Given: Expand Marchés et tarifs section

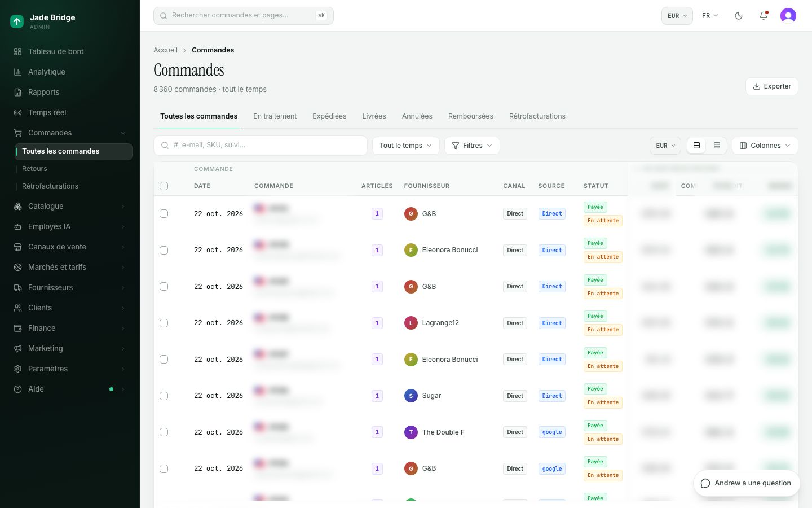Looking at the screenshot, I should pyautogui.click(x=70, y=267).
